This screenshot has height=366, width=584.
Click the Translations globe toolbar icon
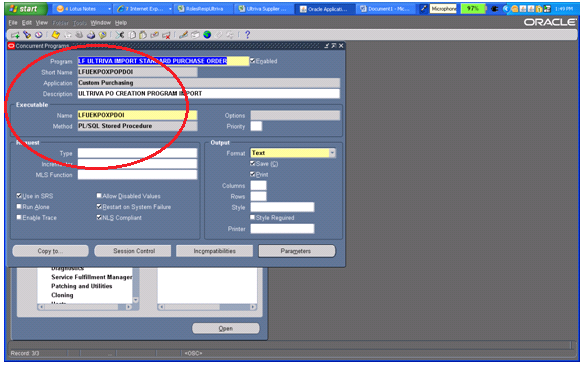[207, 35]
